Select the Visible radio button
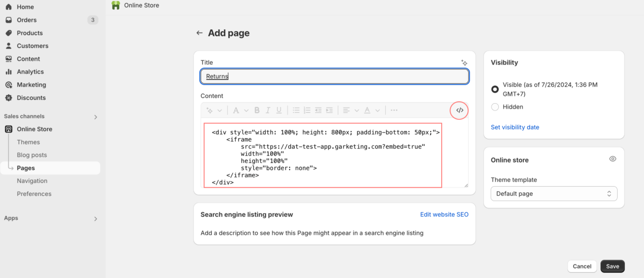This screenshot has height=278, width=644. [495, 89]
